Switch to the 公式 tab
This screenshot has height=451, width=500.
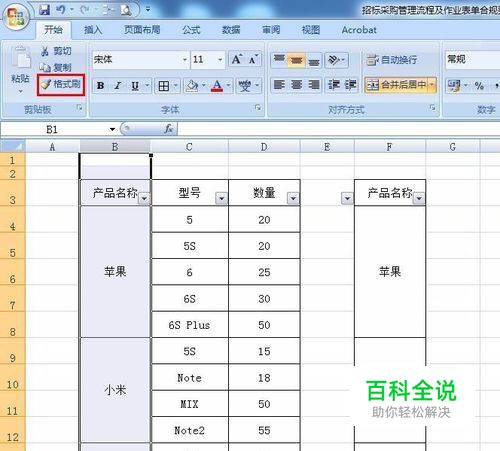coord(191,30)
